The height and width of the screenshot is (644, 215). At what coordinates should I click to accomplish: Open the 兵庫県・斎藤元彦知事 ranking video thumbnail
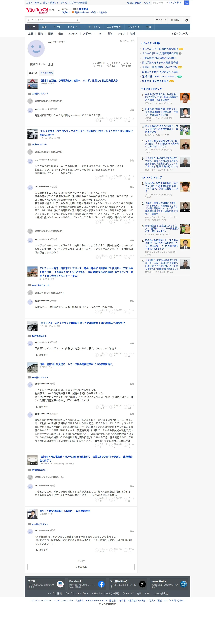[x=185, y=207]
